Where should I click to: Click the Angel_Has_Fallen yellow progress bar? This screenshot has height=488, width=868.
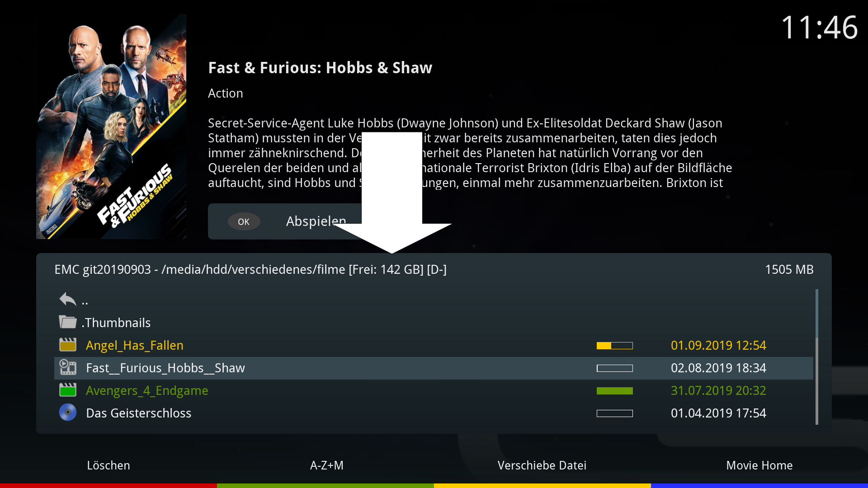point(614,346)
